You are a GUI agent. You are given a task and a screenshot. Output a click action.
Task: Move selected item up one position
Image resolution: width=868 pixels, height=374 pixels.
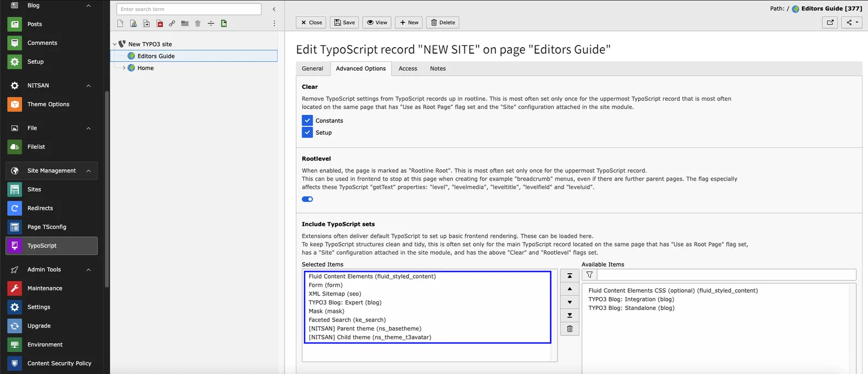pos(570,289)
